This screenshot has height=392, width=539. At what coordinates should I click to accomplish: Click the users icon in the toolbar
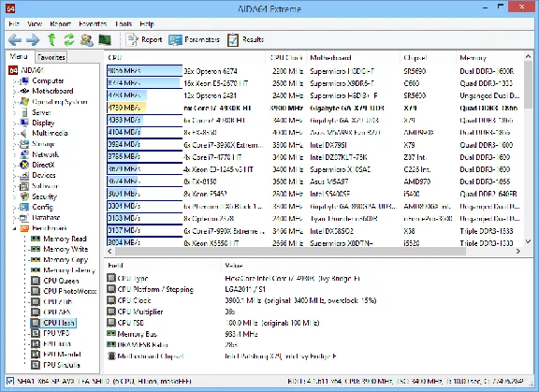click(87, 40)
